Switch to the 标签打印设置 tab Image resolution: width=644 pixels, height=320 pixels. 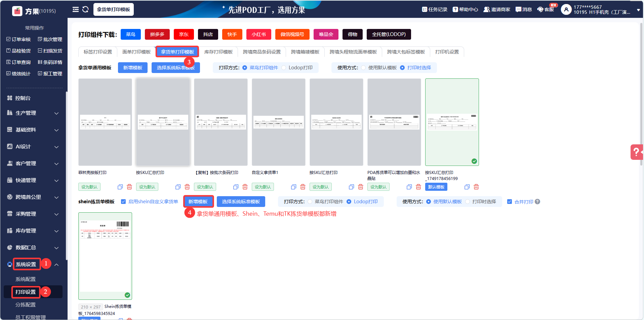pyautogui.click(x=98, y=52)
